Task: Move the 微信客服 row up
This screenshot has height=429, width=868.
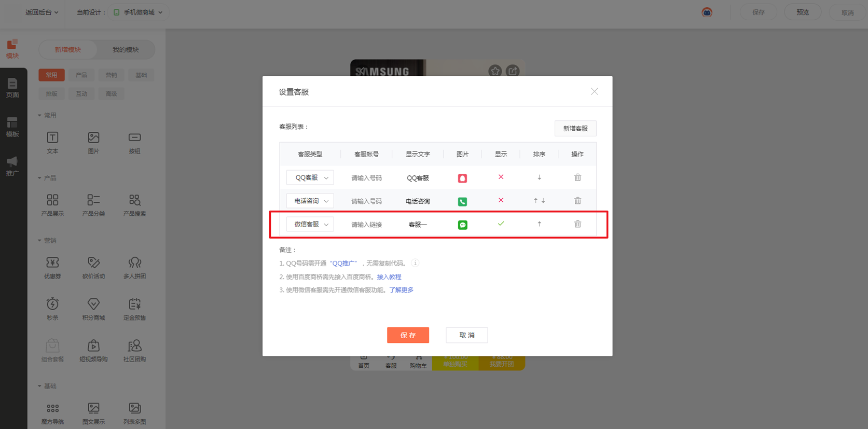Action: point(540,224)
